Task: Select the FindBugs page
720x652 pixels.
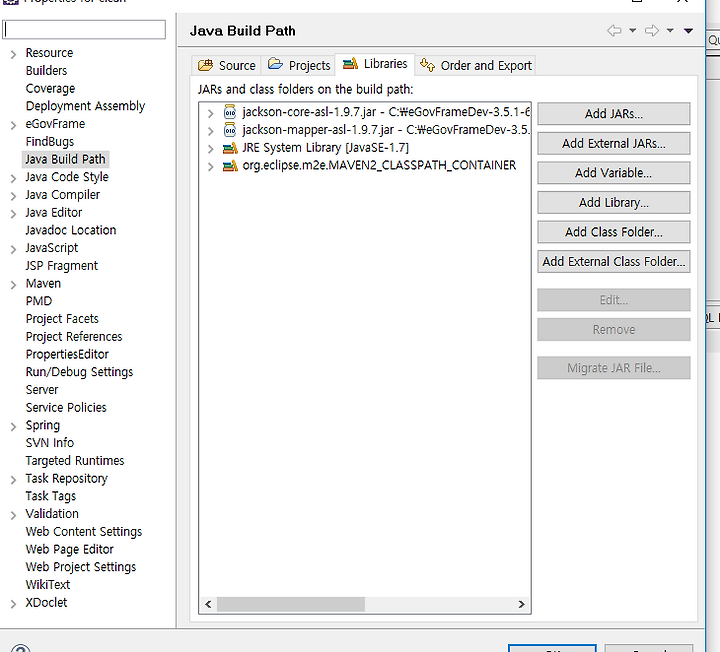Action: [x=50, y=141]
